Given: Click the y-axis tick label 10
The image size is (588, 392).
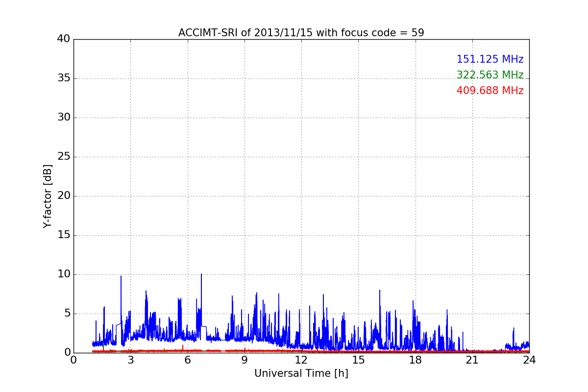Looking at the screenshot, I should point(64,274).
